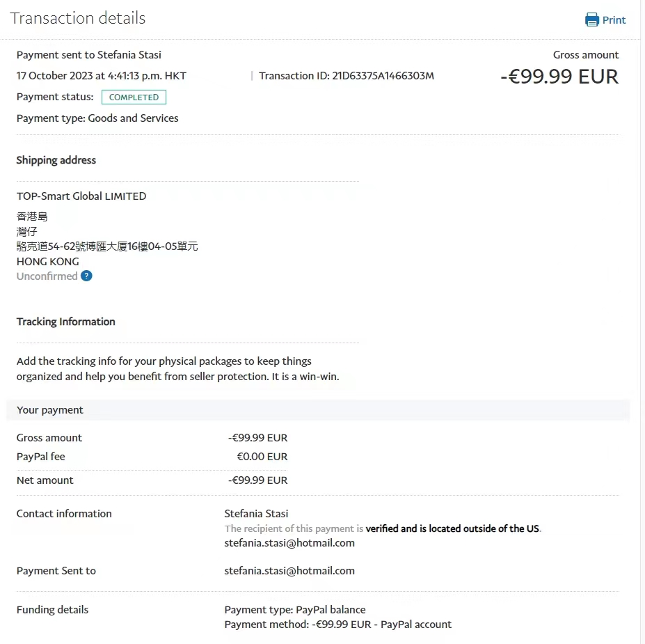Click the PayPal fee amount

[262, 457]
